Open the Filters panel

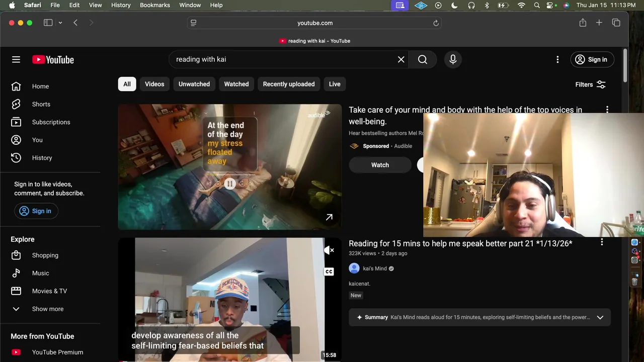point(591,84)
